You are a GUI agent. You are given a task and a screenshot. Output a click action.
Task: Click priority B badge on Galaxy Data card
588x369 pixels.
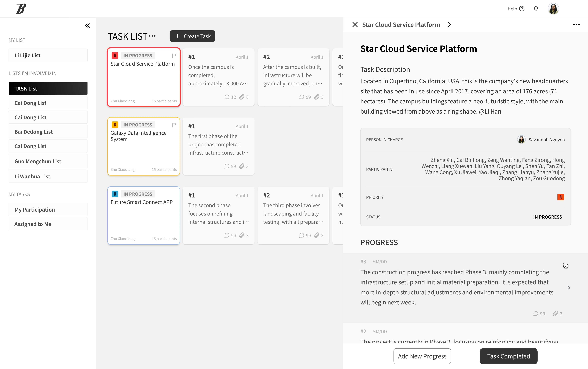point(115,125)
